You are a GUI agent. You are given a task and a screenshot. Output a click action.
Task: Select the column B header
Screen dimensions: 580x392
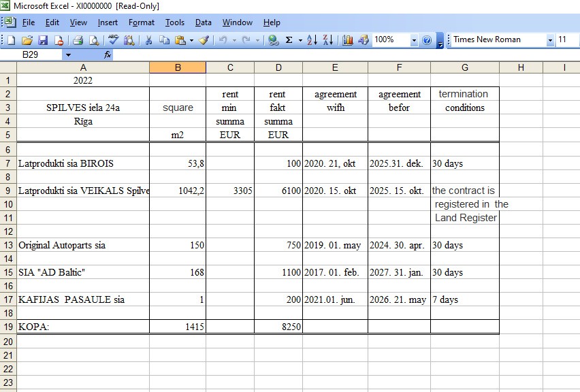[x=178, y=67]
